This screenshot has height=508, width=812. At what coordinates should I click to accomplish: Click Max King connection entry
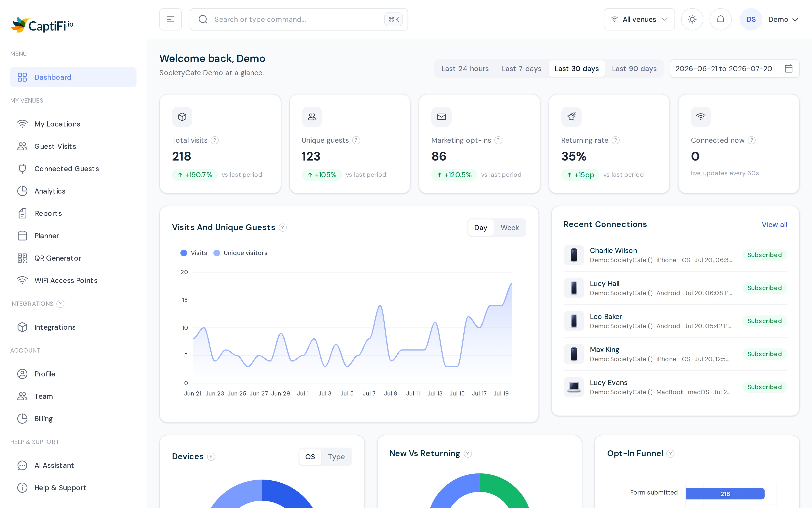pos(675,354)
